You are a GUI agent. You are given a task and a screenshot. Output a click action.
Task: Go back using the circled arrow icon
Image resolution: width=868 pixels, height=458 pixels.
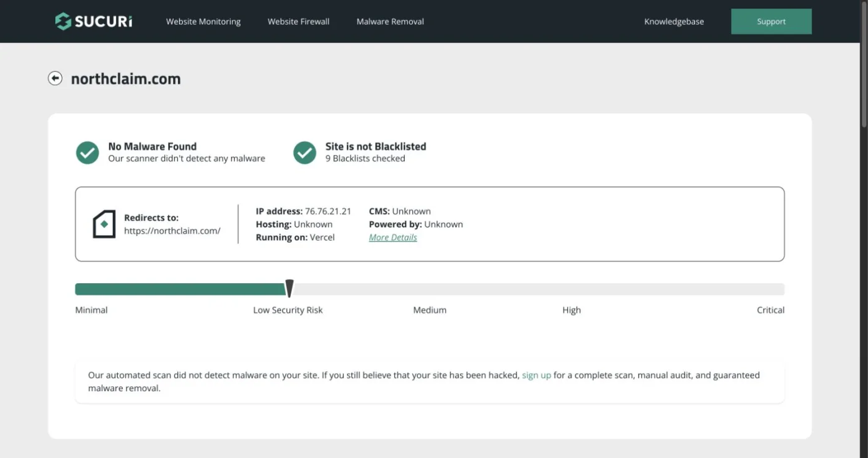[x=55, y=78]
